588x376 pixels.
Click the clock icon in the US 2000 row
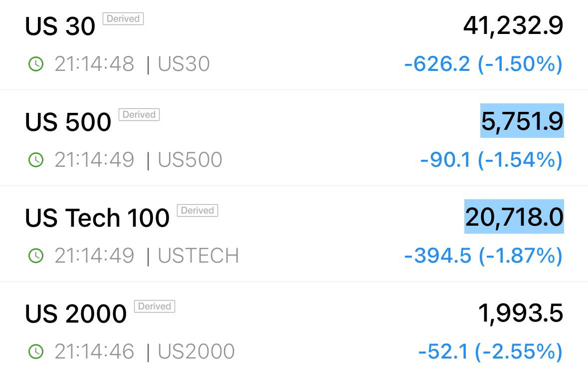[x=36, y=352]
